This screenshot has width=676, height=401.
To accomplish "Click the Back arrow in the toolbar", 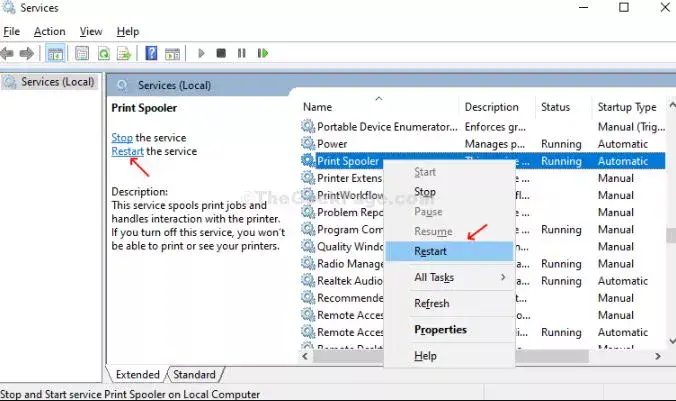I will pyautogui.click(x=7, y=53).
